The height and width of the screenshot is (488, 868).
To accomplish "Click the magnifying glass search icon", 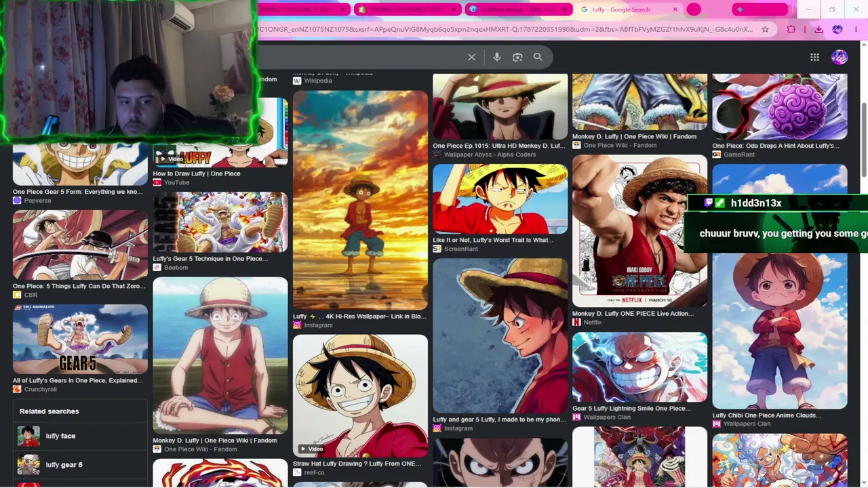I will click(538, 58).
